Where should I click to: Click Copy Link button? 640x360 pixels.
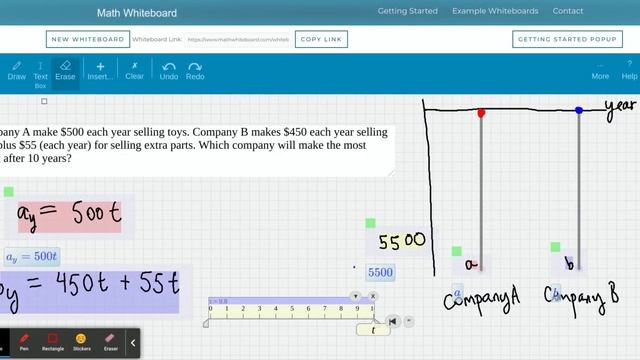click(321, 39)
